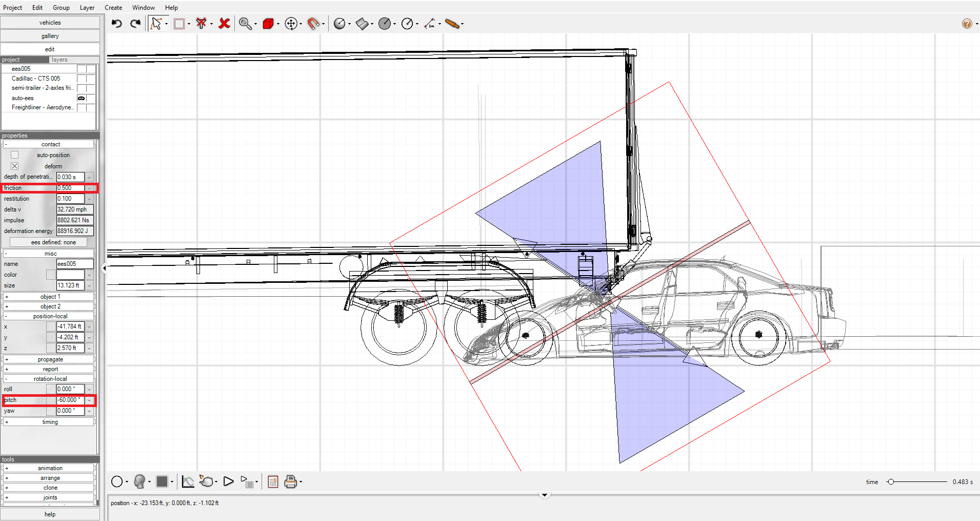The height and width of the screenshot is (521, 980).
Task: Pick the dotted rectangle selection tool
Action: tap(179, 24)
